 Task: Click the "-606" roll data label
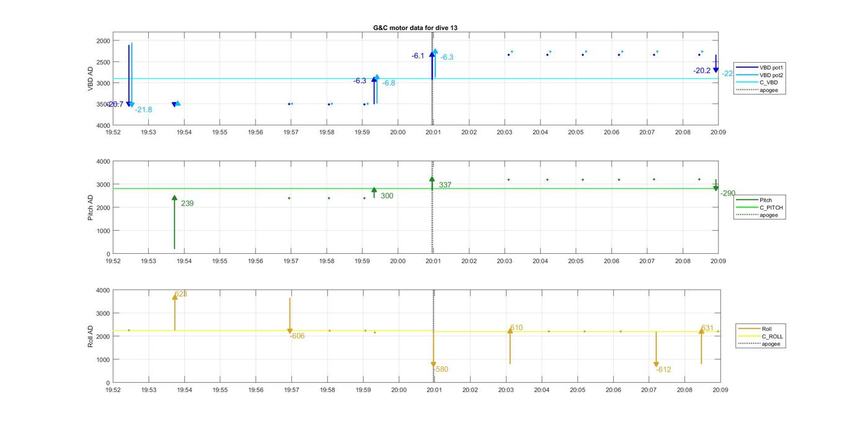pyautogui.click(x=297, y=336)
